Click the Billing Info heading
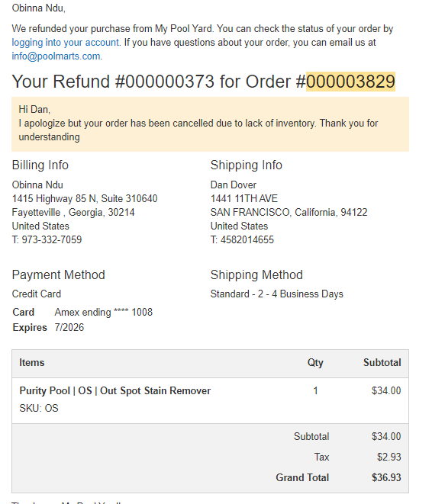This screenshot has width=445, height=504. click(x=40, y=165)
